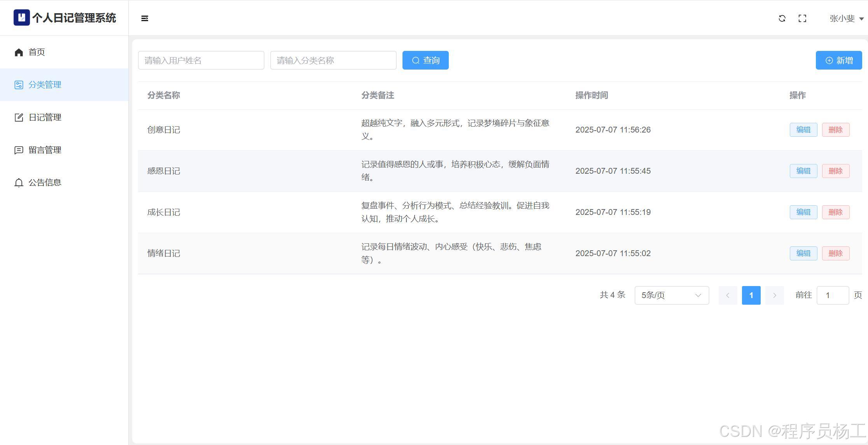Click the diary system logo icon
Screen dimensions: 868x445
pos(21,17)
